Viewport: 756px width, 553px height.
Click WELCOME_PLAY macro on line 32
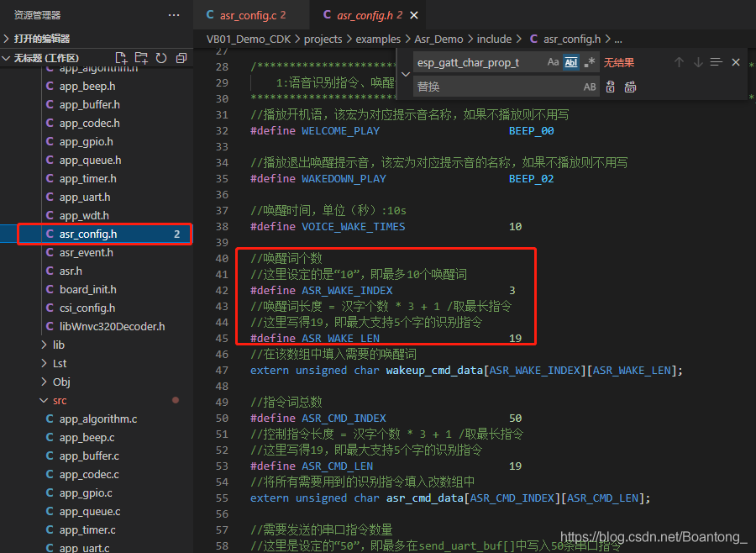coord(340,131)
